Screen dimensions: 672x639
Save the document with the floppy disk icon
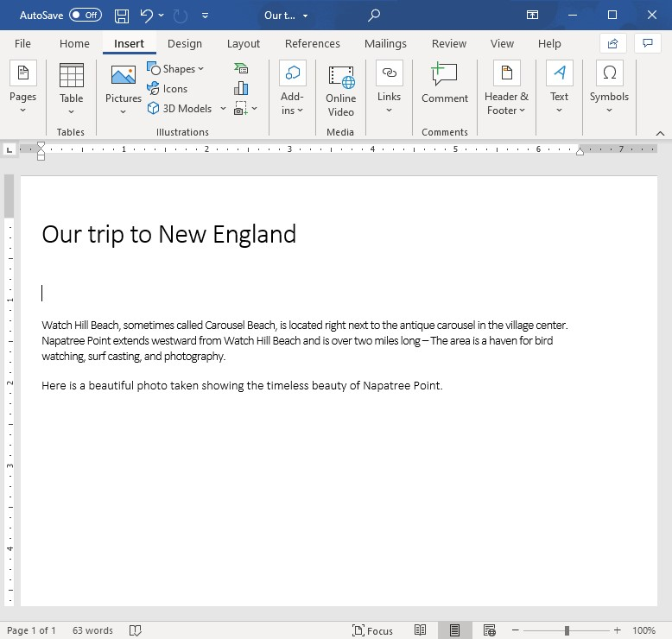click(x=122, y=16)
